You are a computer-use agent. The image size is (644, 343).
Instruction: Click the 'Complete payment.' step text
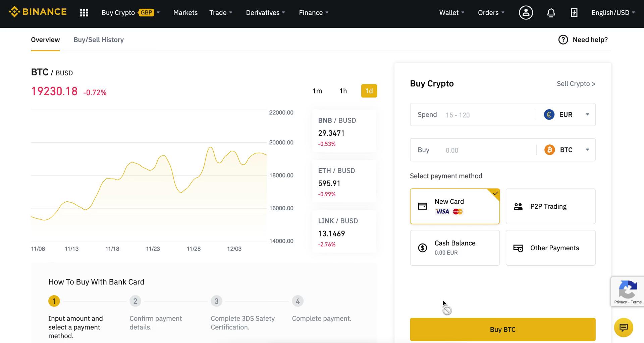pyautogui.click(x=322, y=319)
